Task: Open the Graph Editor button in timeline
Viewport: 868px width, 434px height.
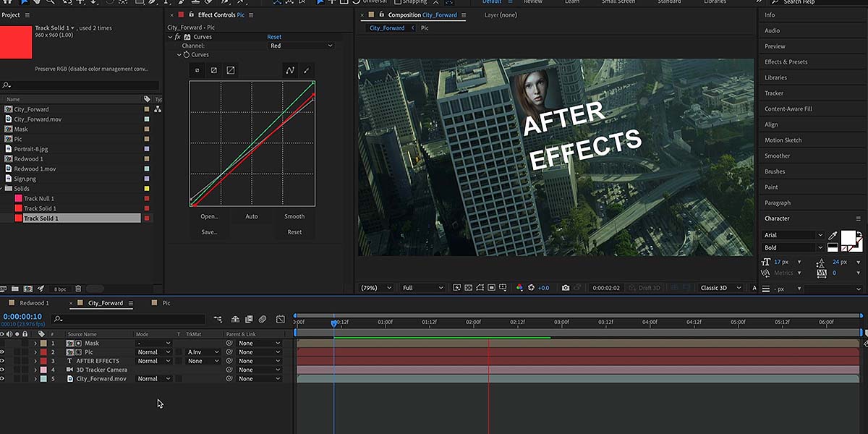Action: click(281, 319)
